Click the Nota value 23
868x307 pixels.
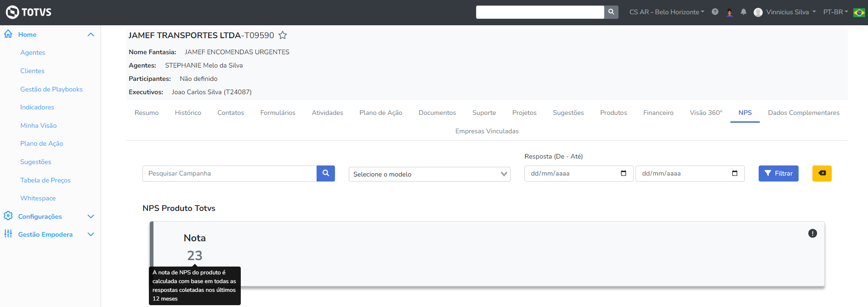(x=195, y=256)
